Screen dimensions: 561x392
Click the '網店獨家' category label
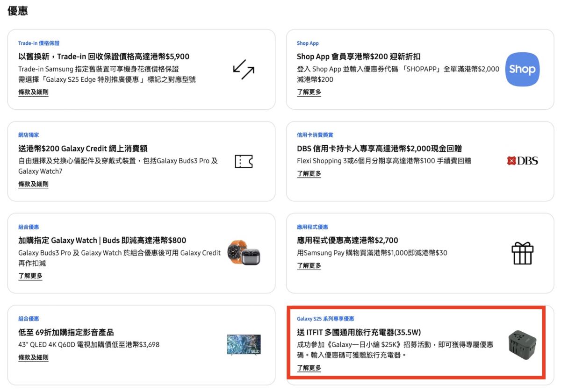tap(29, 135)
